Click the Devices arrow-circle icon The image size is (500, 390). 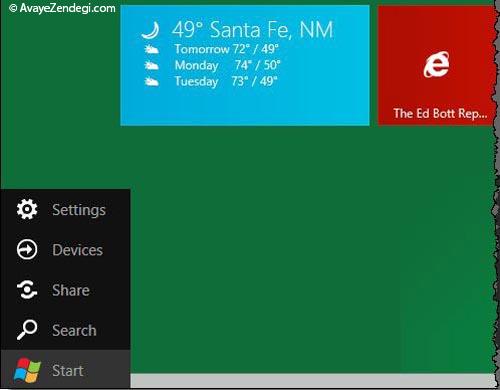[27, 249]
